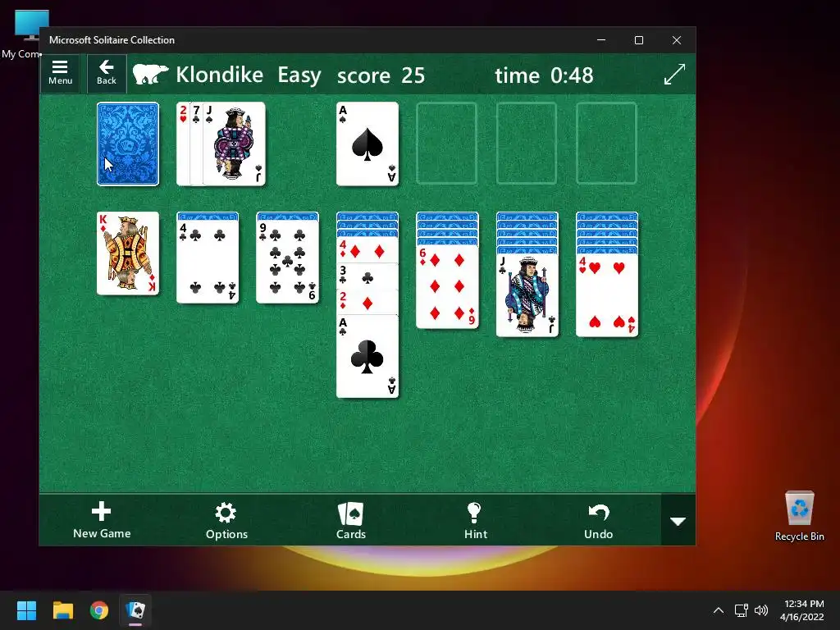Click the Easy difficulty label

click(x=299, y=75)
